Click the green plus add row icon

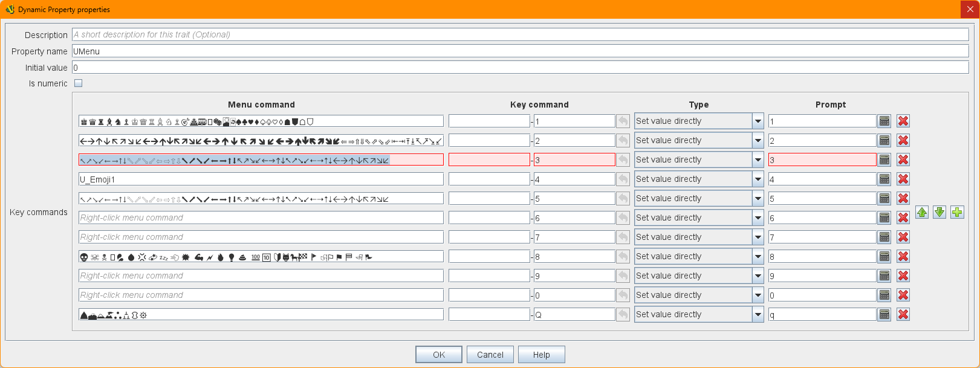(x=957, y=212)
